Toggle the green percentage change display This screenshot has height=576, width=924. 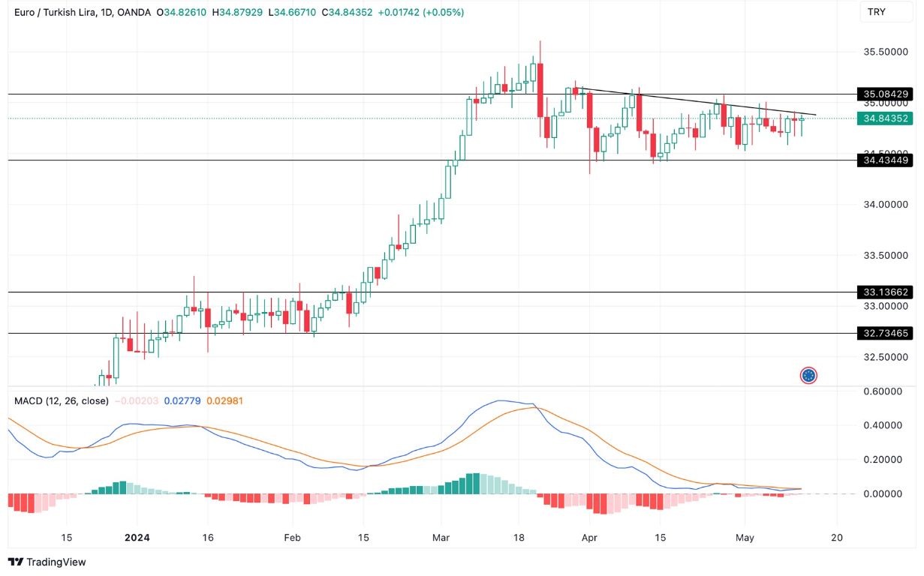click(x=422, y=13)
